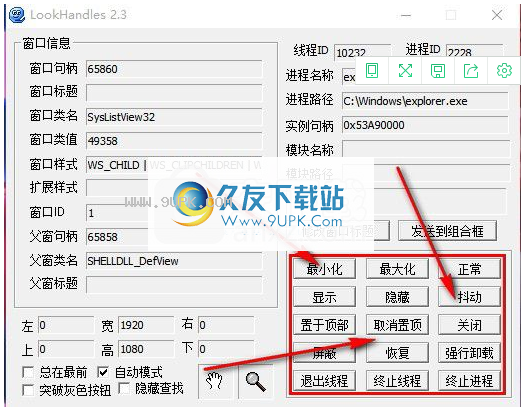Screen dimensions: 522x409
Task: Click the green tablet device icon
Action: (x=372, y=70)
